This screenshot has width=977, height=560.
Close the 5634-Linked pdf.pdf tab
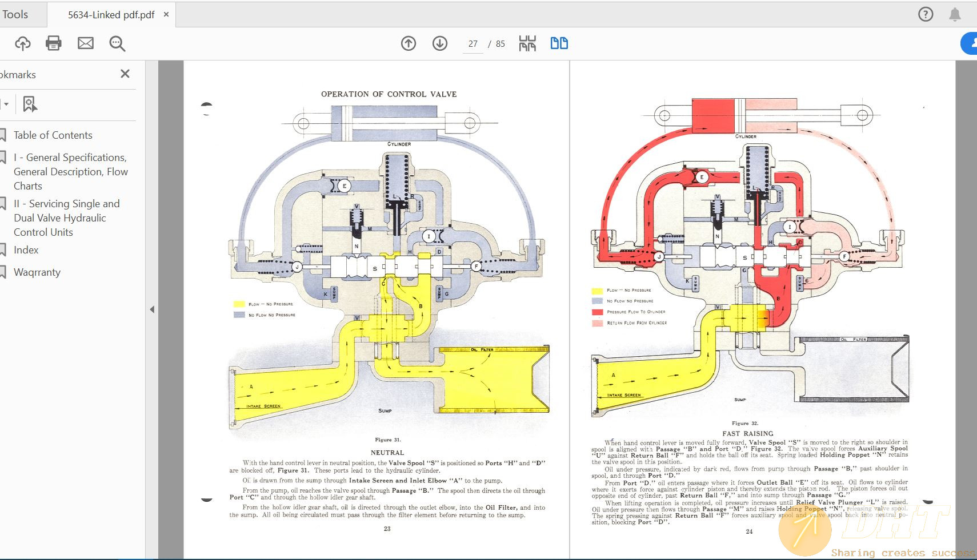pyautogui.click(x=166, y=14)
